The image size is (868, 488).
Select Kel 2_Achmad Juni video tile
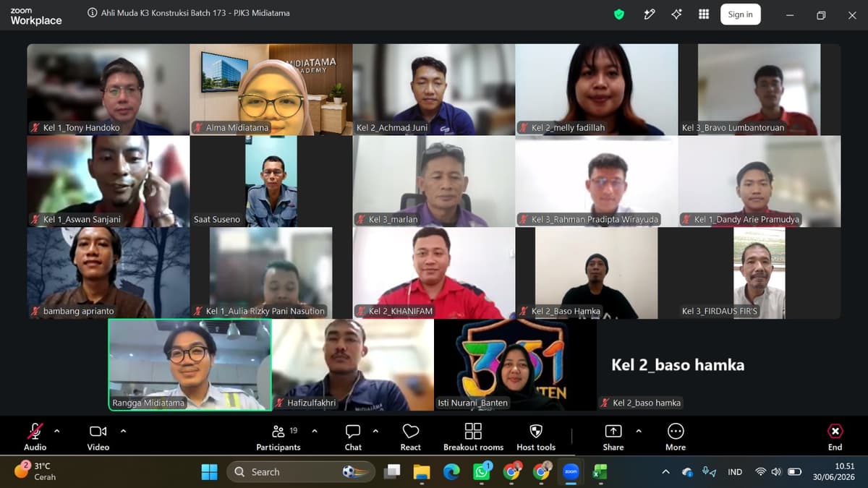click(434, 90)
